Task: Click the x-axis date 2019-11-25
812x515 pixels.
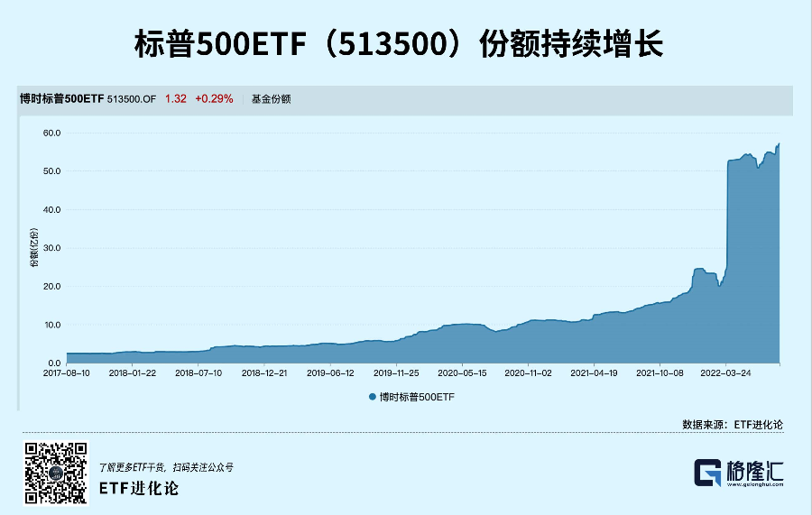Action: (x=396, y=373)
